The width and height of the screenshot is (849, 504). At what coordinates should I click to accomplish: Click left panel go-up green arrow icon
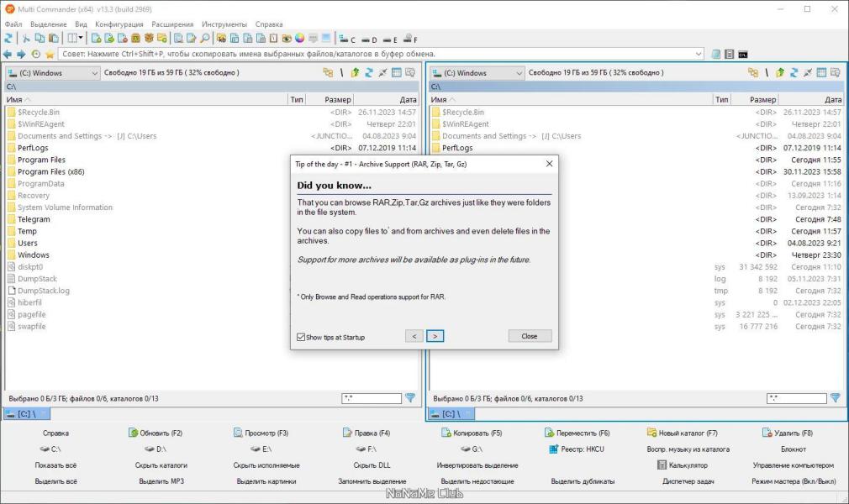coord(355,72)
